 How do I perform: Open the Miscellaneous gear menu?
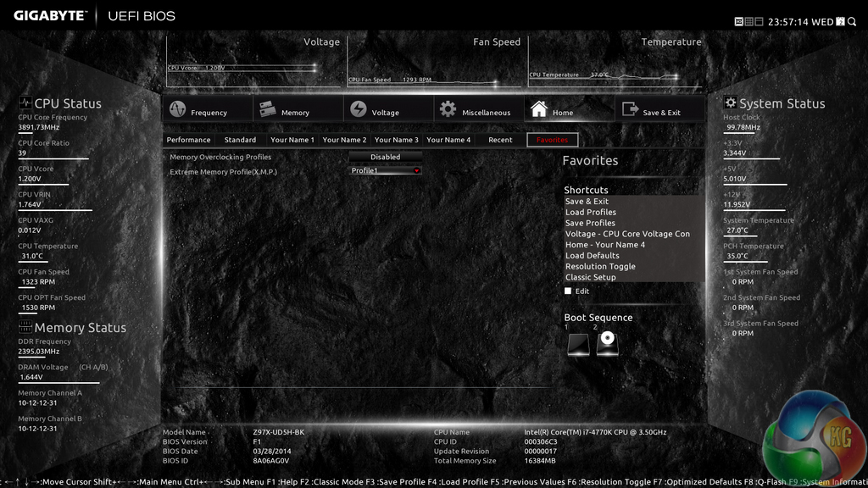448,109
